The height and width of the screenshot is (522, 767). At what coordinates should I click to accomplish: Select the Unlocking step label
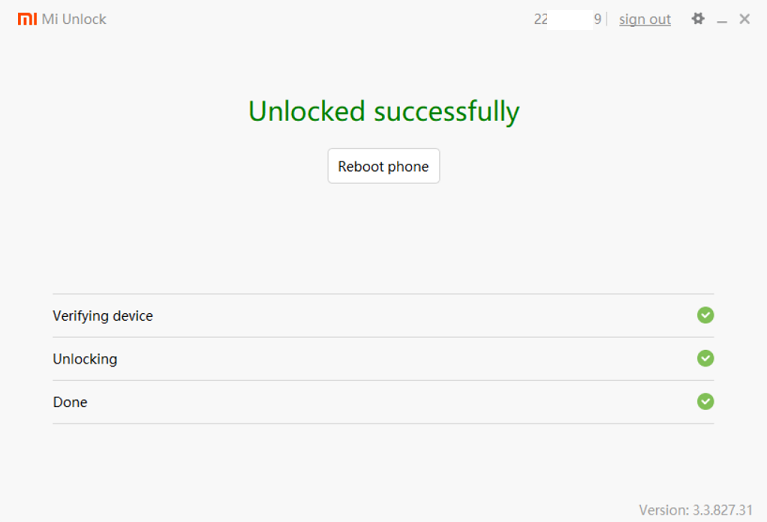tap(85, 359)
